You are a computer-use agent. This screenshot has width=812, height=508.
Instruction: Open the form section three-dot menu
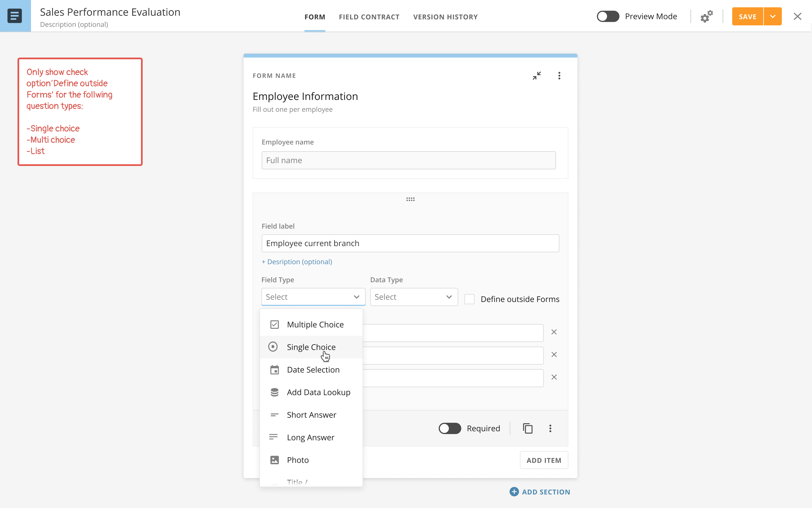[559, 76]
